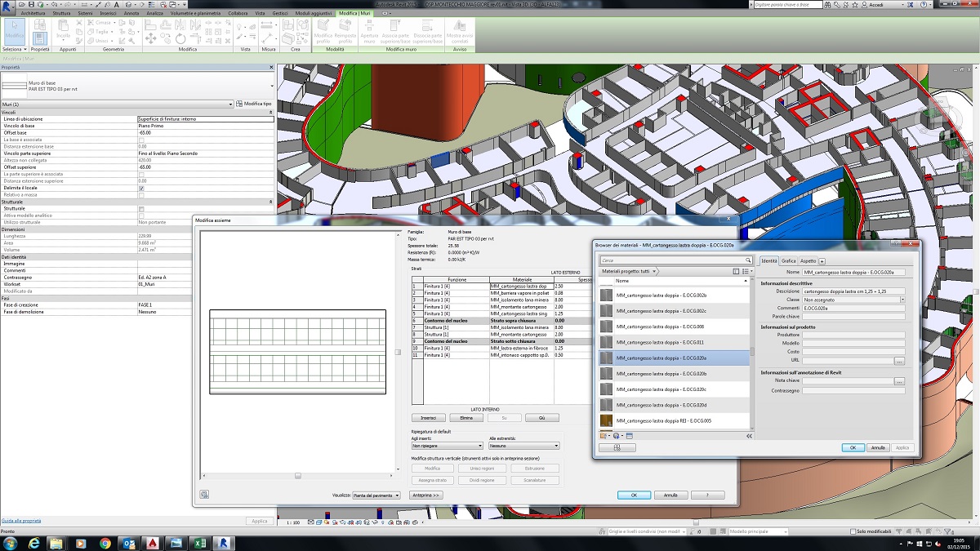Enable the Strutturale checkbox
Viewport: 980px width, 551px height.
(x=141, y=209)
